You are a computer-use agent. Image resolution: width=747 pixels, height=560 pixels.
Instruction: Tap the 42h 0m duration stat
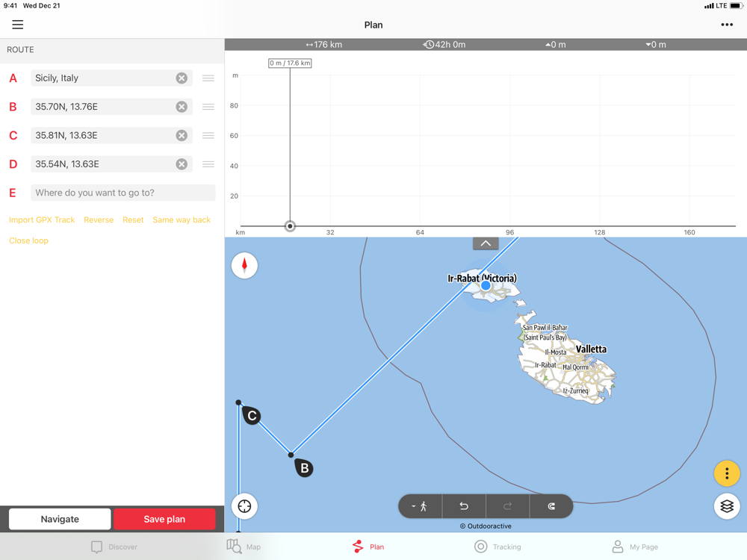tap(444, 45)
